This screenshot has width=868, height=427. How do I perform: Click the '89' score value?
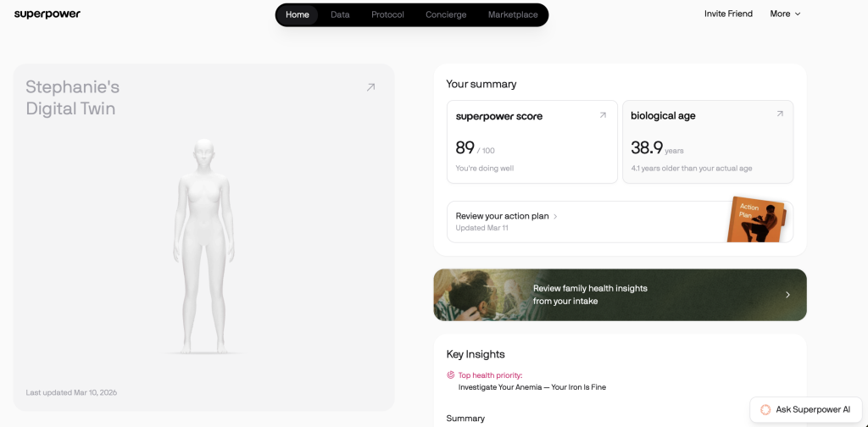tap(465, 147)
